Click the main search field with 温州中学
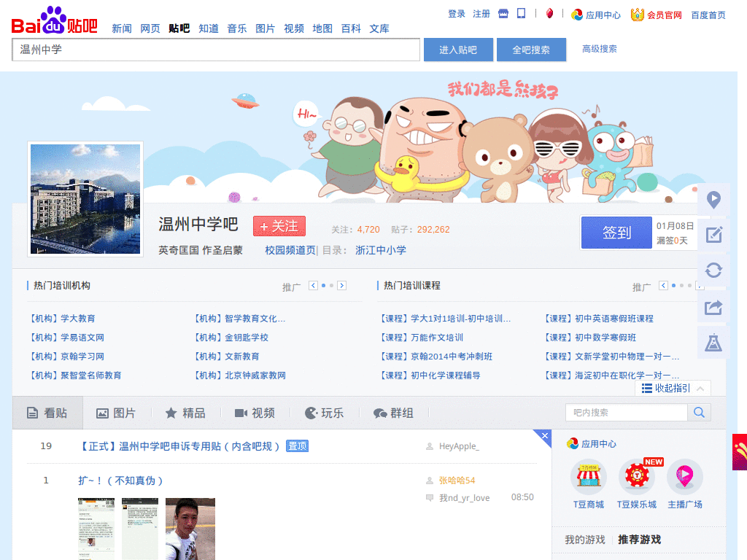The height and width of the screenshot is (560, 747). click(216, 50)
